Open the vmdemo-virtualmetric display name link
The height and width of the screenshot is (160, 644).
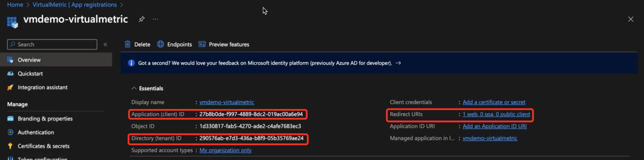[x=226, y=102]
